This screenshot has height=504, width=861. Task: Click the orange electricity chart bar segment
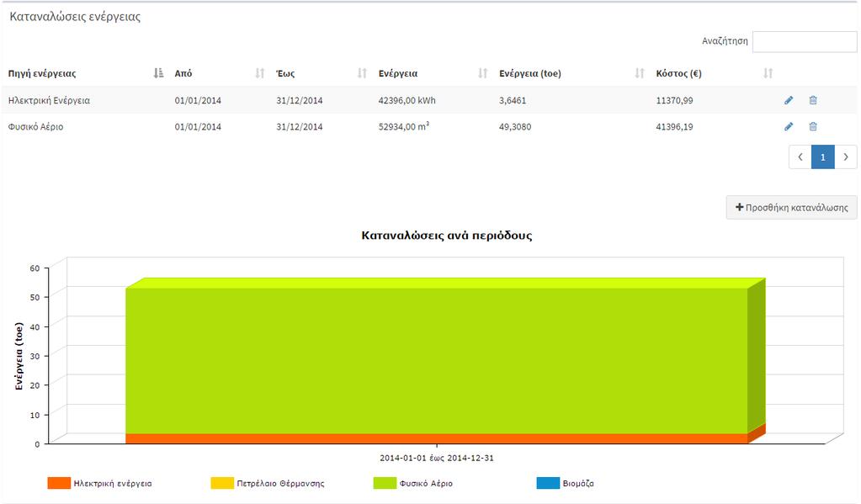point(437,438)
